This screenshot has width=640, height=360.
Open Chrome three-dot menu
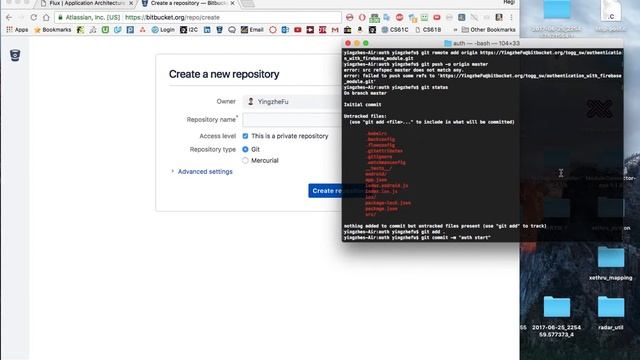(x=511, y=18)
